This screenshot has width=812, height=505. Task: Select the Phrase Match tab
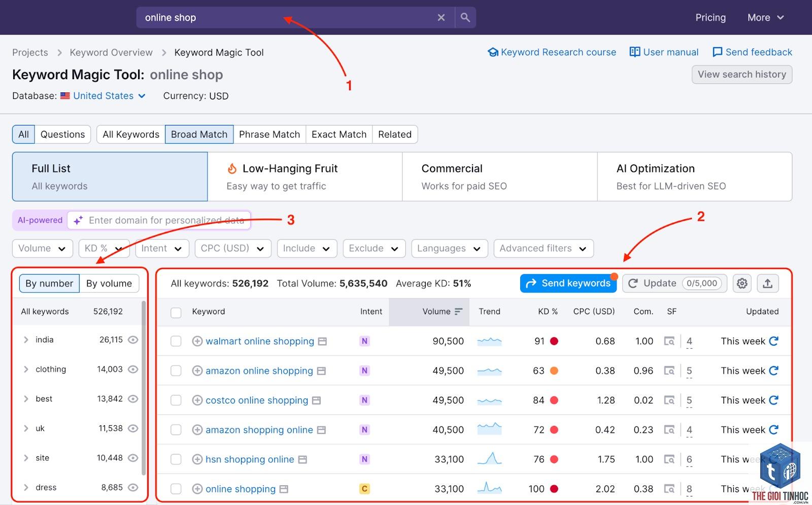[x=269, y=134]
